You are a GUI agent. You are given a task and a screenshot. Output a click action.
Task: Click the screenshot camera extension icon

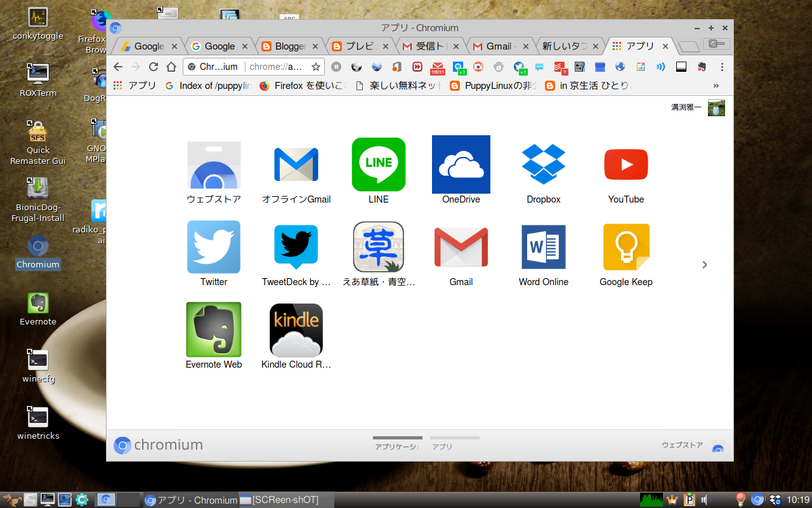(x=478, y=67)
